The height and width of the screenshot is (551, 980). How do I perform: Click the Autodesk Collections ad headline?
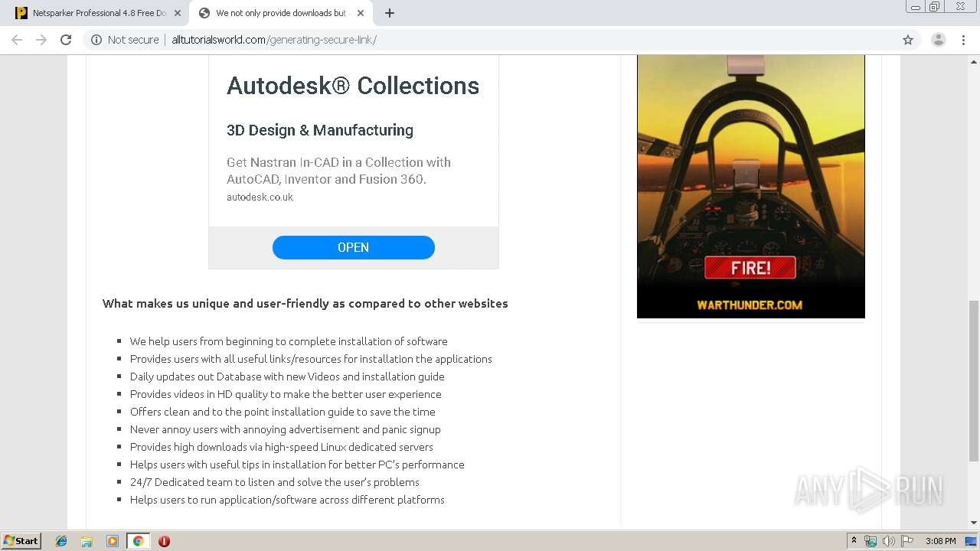tap(353, 86)
